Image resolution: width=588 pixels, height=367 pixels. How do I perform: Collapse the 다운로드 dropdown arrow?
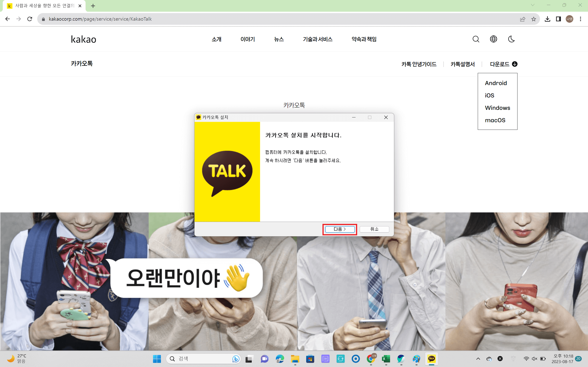pos(515,64)
